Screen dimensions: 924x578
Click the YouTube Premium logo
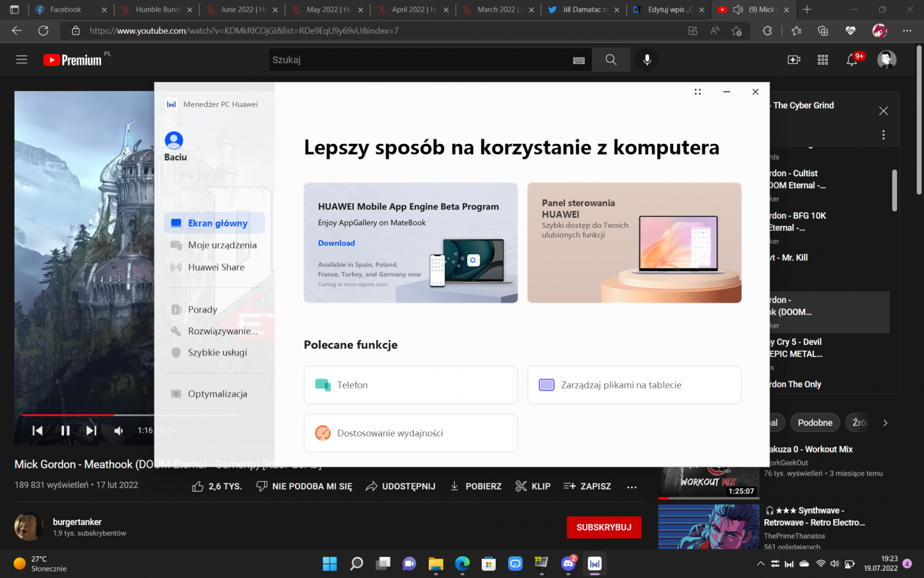(x=73, y=60)
